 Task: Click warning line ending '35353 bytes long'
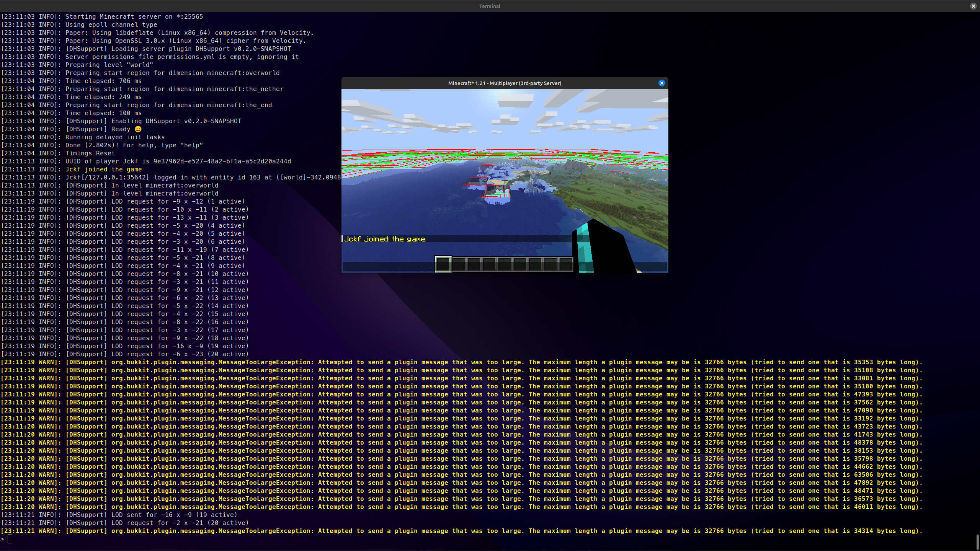coord(462,362)
